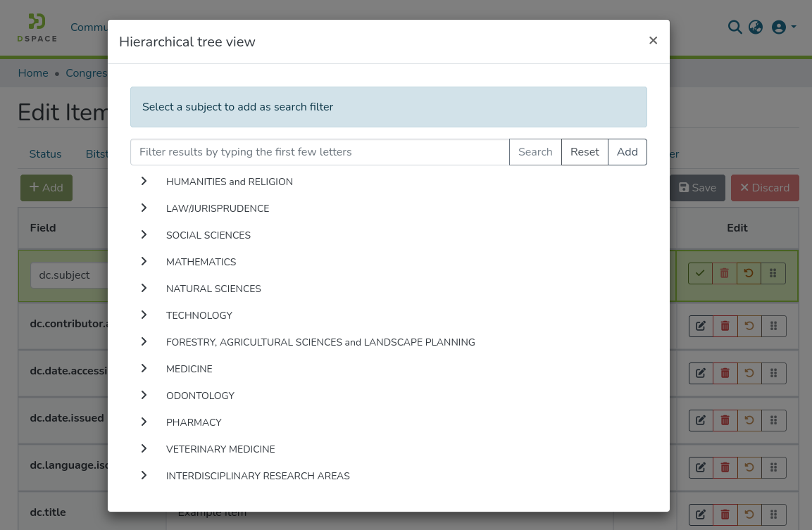Image resolution: width=812 pixels, height=530 pixels.
Task: Choose INTERDISCIPLINARY RESEARCH AREAS subject
Action: (258, 476)
